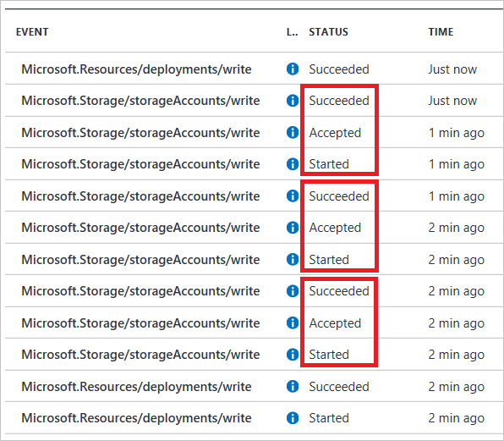
Task: Select 2 min ago time of deployments/write Succeeded row
Action: 456,387
